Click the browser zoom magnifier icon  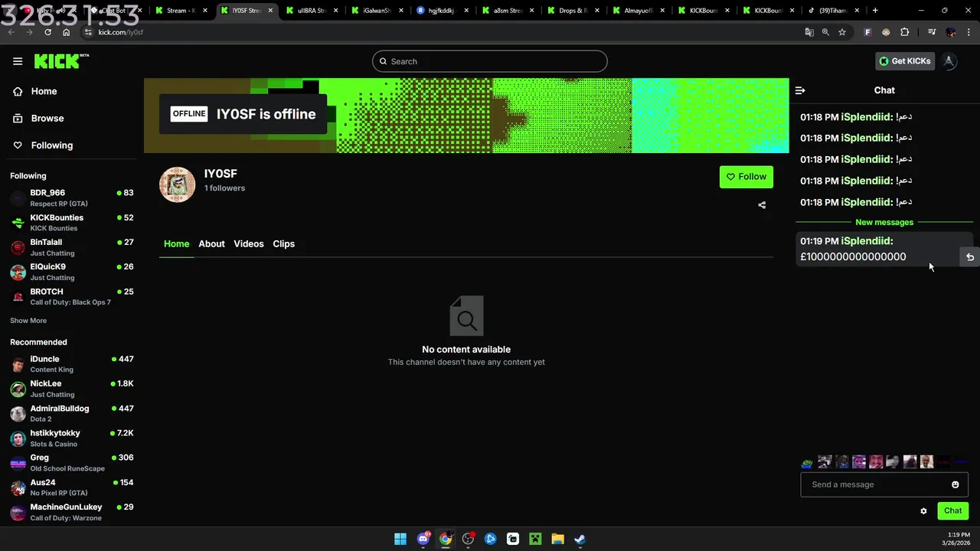[825, 32]
